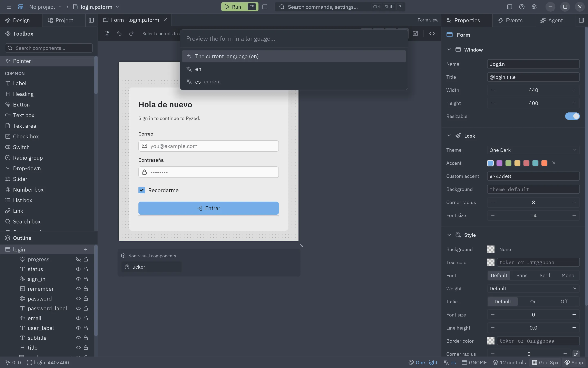This screenshot has width=588, height=368.
Task: Collapse the Look section
Action: (449, 136)
